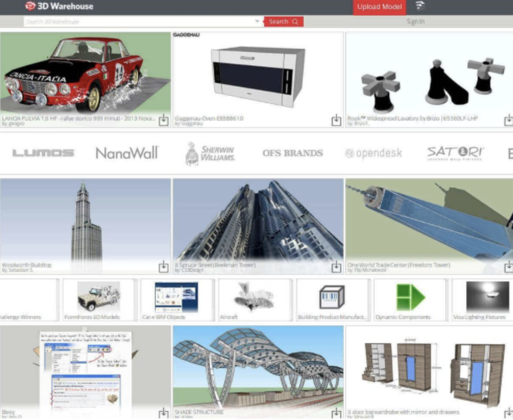
Task: Click the 3 door big wardrobe title
Action: (x=403, y=412)
